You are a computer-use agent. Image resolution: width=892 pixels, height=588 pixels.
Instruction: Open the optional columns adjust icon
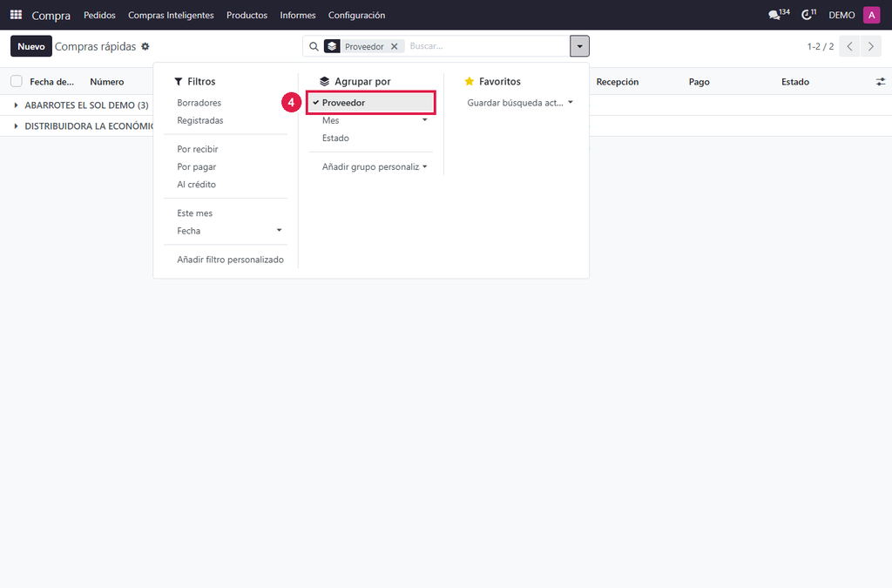pyautogui.click(x=880, y=82)
